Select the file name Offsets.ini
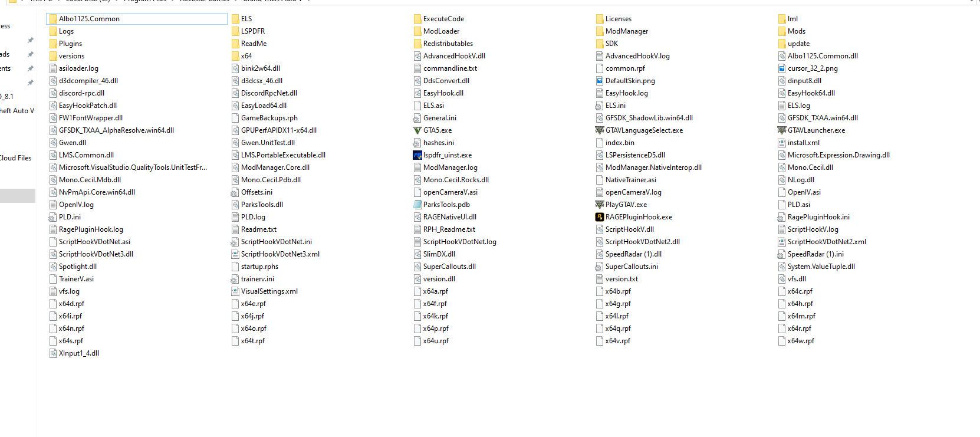This screenshot has height=437, width=980. click(256, 192)
